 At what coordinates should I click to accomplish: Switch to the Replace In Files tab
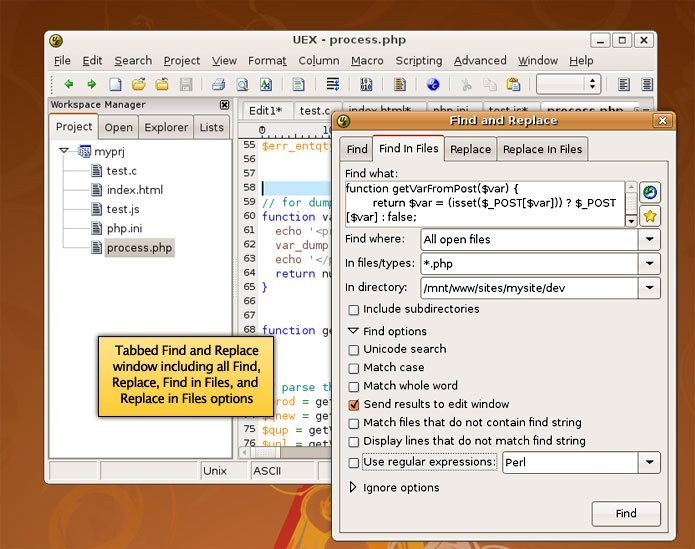542,150
